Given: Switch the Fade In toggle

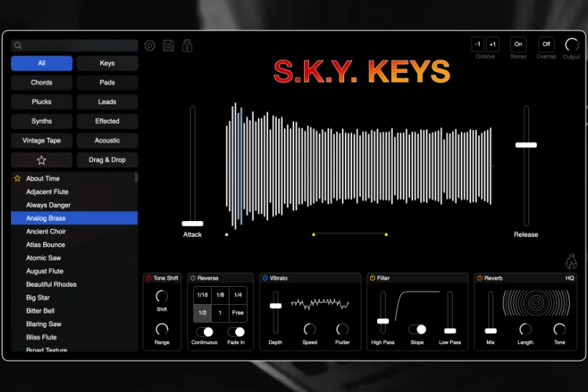Looking at the screenshot, I should pyautogui.click(x=236, y=332).
